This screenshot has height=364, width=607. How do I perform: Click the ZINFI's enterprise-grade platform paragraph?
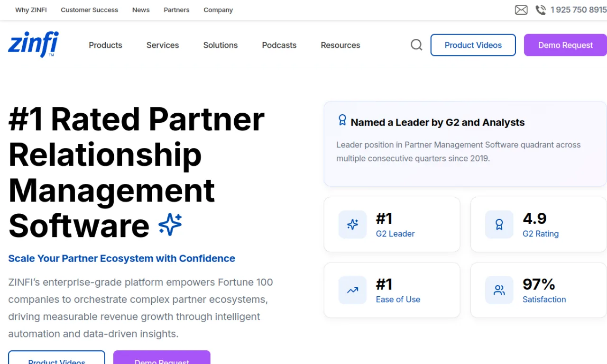[141, 308]
